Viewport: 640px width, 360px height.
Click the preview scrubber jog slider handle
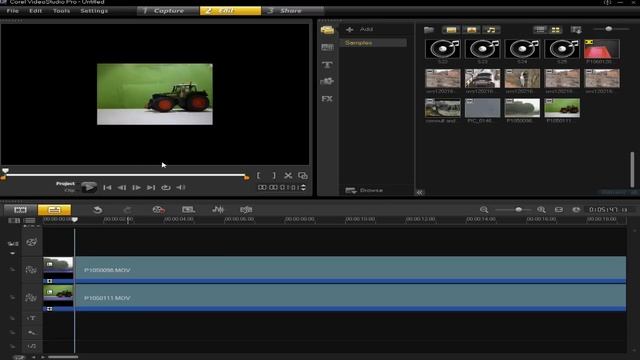pyautogui.click(x=5, y=171)
